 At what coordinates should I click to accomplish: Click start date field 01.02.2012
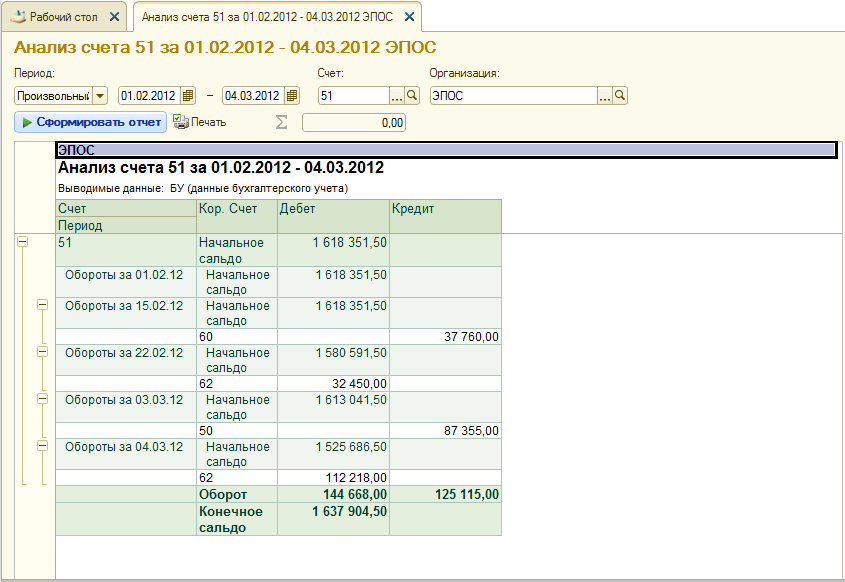click(x=149, y=96)
